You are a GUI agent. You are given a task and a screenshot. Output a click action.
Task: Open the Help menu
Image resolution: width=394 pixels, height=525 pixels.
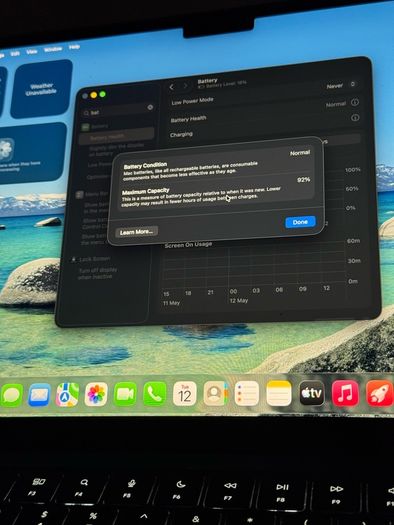tap(74, 47)
